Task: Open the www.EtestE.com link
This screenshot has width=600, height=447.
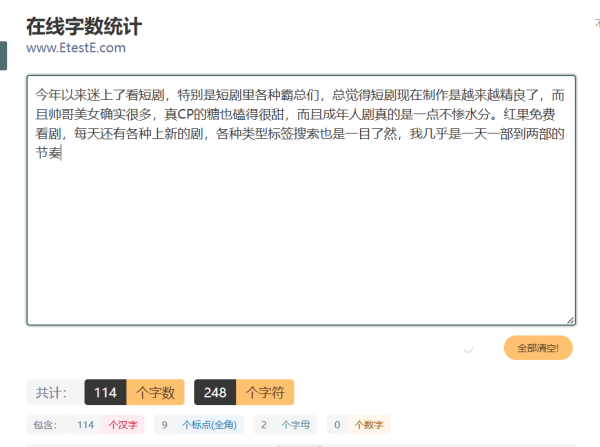Action: 76,48
